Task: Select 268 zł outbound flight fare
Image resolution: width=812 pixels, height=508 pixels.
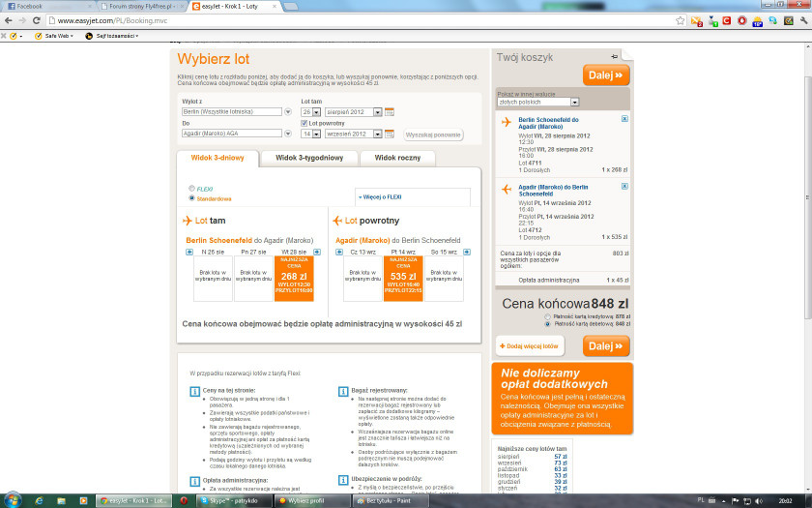Action: tap(294, 279)
